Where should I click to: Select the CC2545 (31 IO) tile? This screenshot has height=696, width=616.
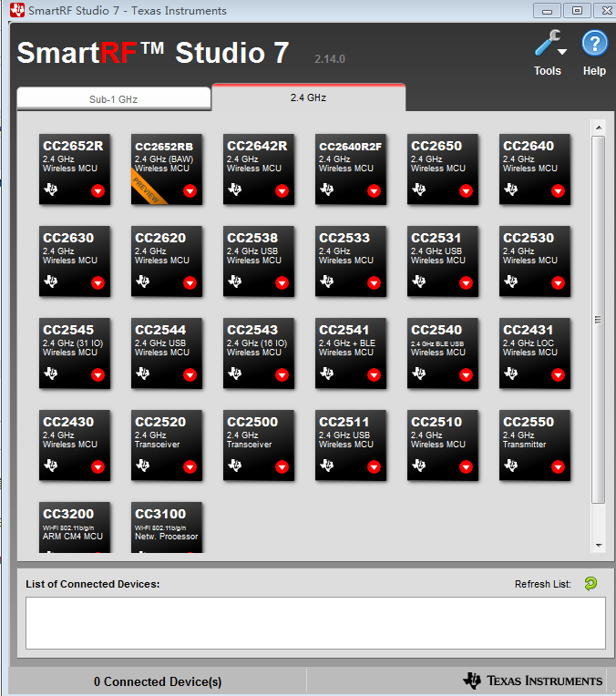click(75, 353)
